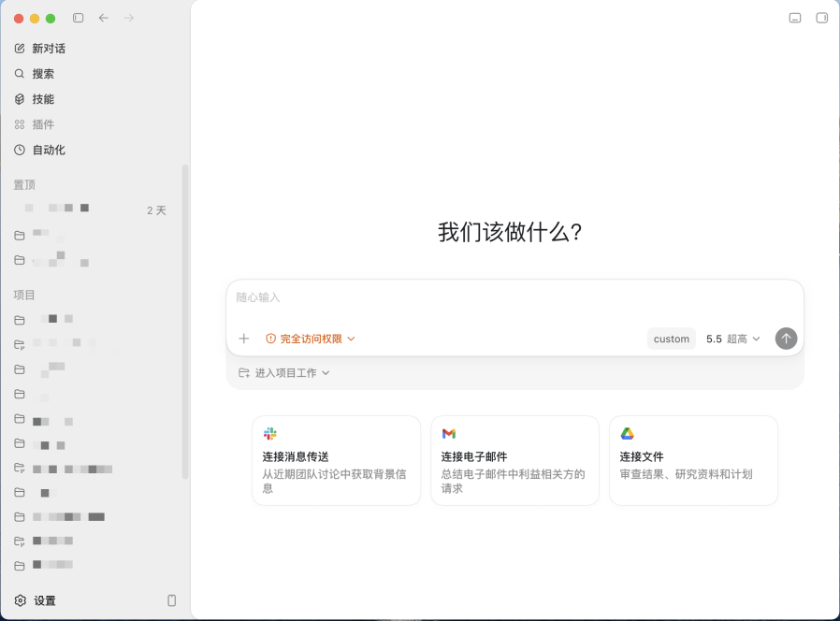Toggle the right side panel icon
Viewport: 840px width, 621px height.
(x=822, y=18)
